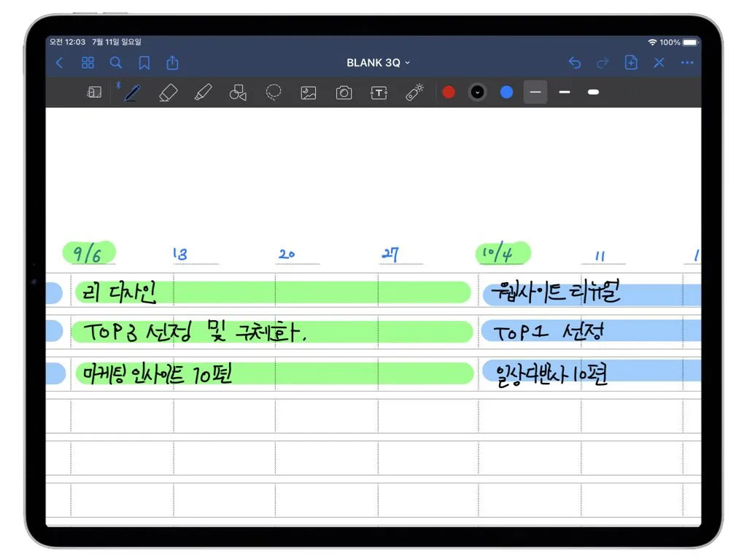The width and height of the screenshot is (747, 560).
Task: Open the share export icon
Action: click(x=172, y=63)
